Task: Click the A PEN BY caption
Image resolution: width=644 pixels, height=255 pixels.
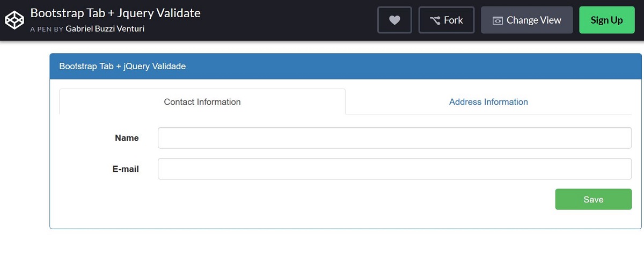Action: coord(47,29)
